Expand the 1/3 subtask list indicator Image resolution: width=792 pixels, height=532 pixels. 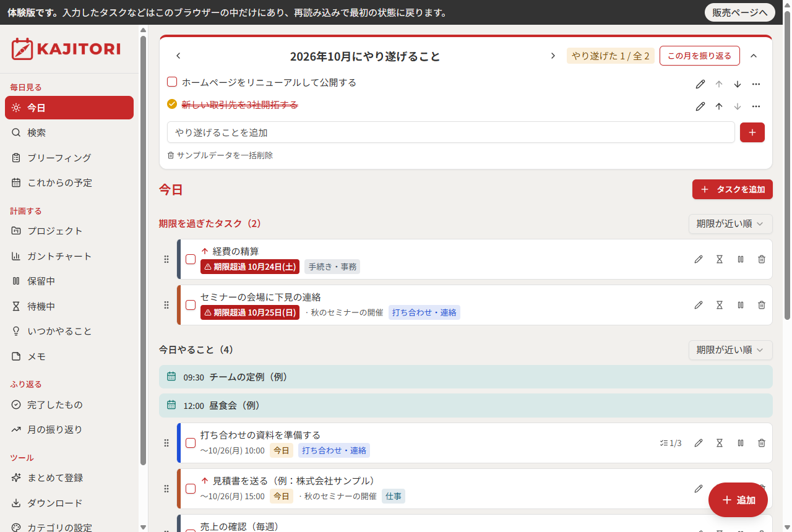pyautogui.click(x=671, y=443)
